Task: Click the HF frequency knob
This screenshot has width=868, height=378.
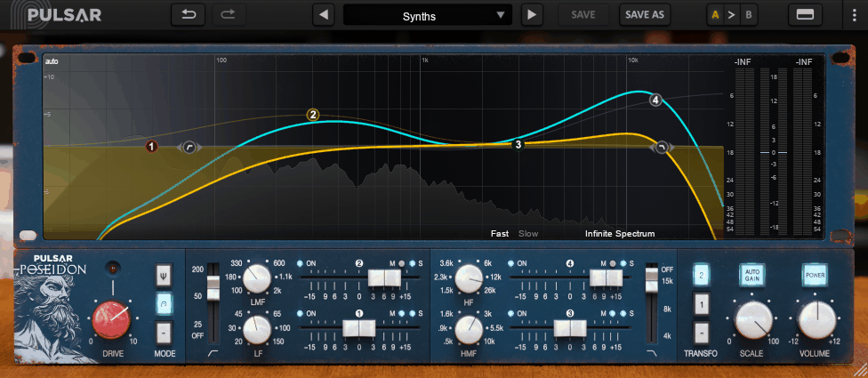Action: 470,278
